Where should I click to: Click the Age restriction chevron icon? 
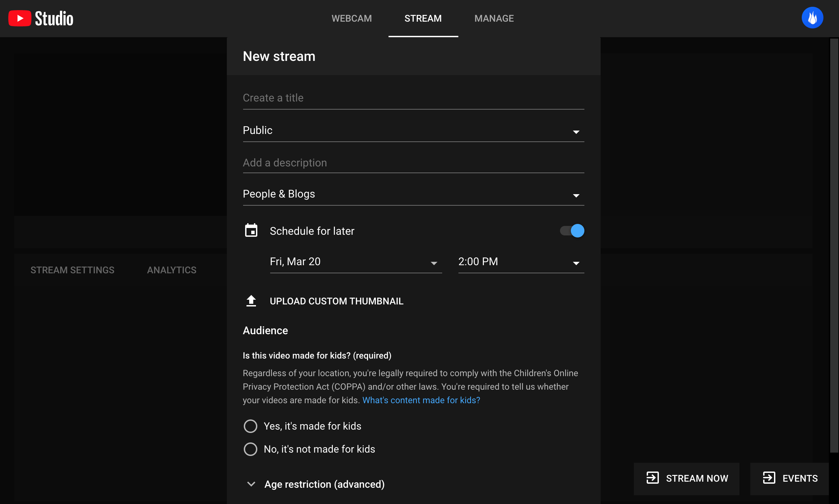(x=251, y=484)
